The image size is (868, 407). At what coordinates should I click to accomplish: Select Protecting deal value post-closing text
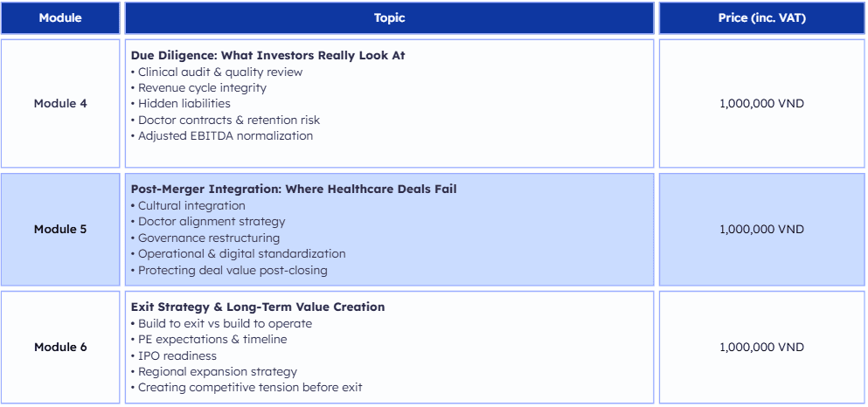tap(233, 270)
